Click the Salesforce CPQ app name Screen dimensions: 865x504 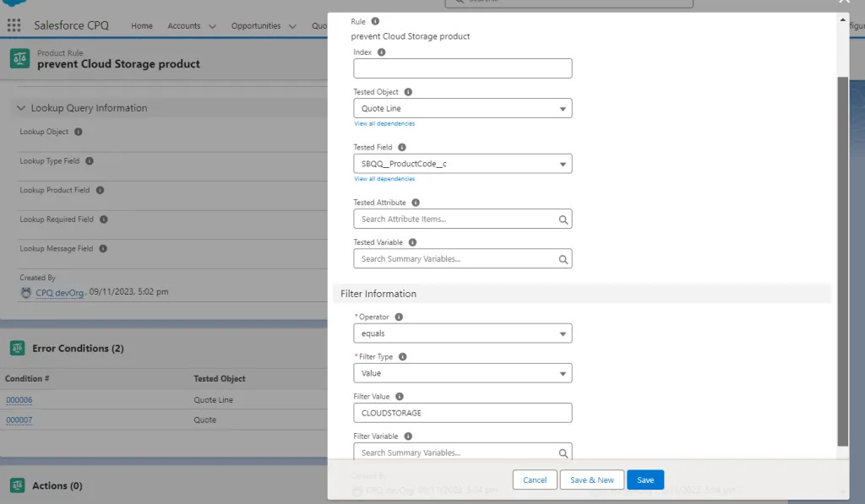point(71,25)
